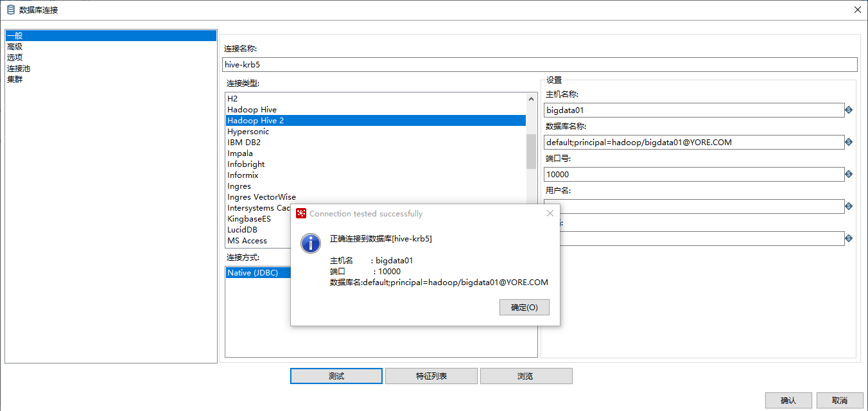Click the variable icon beside 用户名 field
Image resolution: width=868 pixels, height=411 pixels.
click(x=849, y=206)
